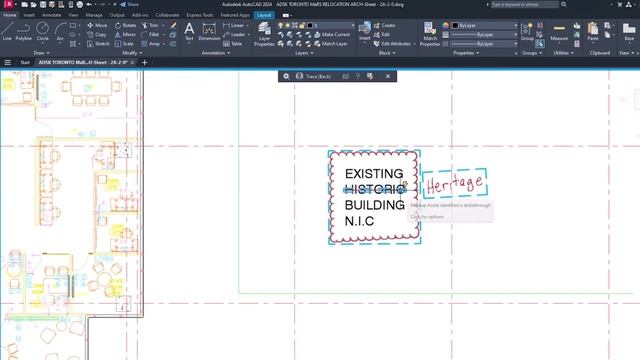Select the Line drawing tool
Viewport: 640px width, 360px height.
pos(7,31)
